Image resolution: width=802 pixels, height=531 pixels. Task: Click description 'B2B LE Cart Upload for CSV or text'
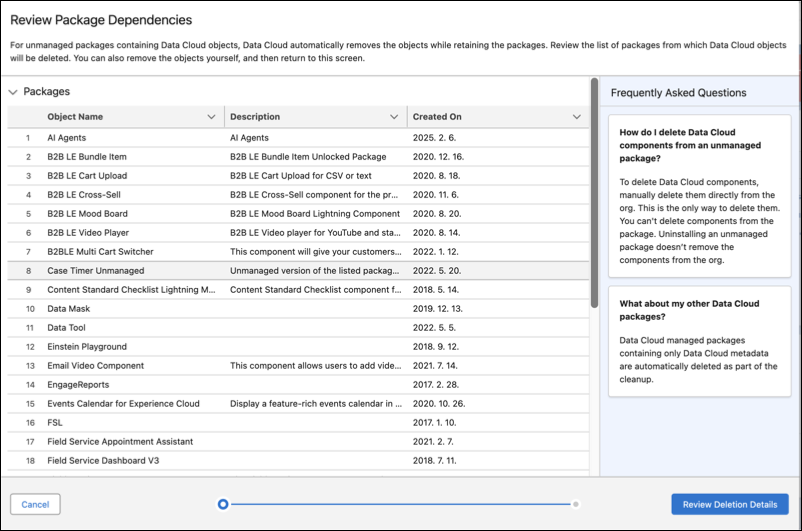(301, 175)
